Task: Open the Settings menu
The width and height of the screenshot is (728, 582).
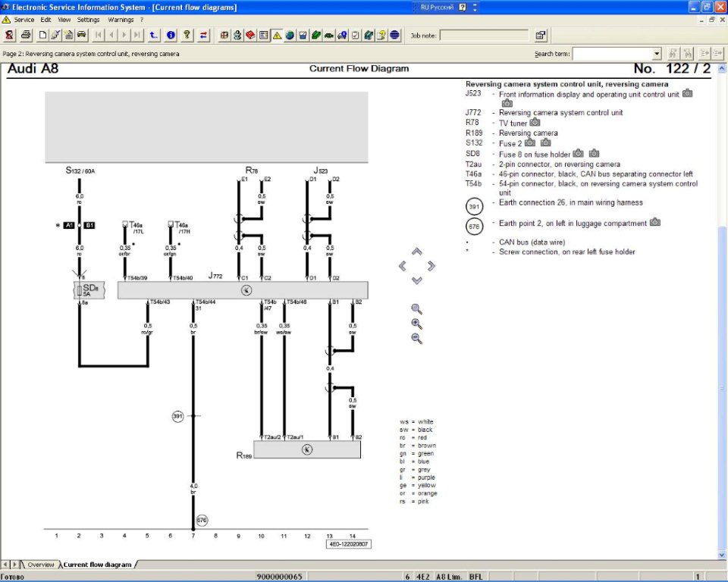Action: tap(88, 20)
